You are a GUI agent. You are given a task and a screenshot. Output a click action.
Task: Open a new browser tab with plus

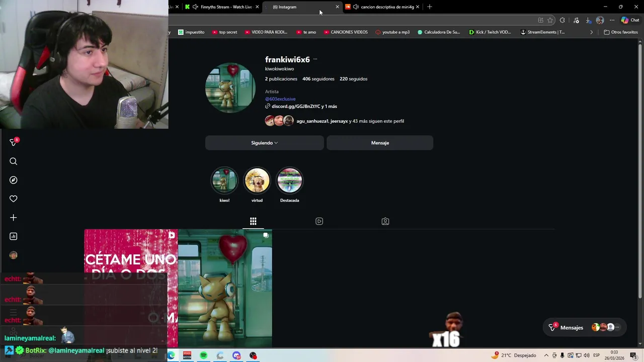[x=429, y=7]
